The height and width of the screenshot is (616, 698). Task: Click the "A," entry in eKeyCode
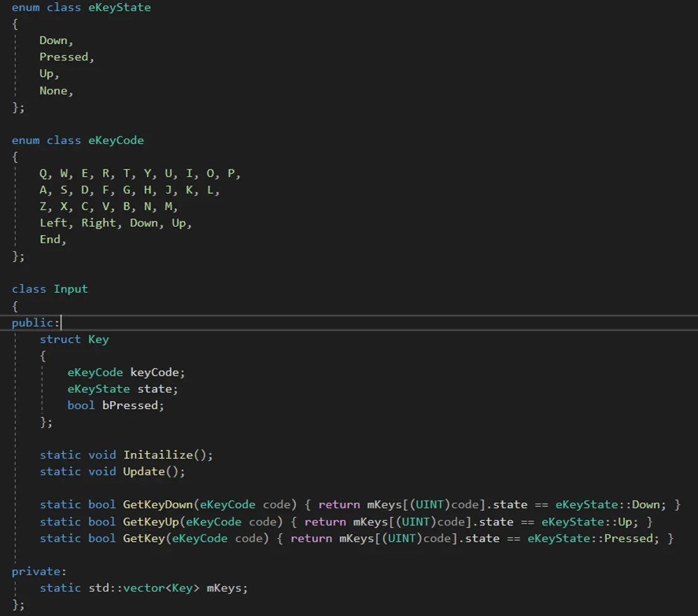45,190
